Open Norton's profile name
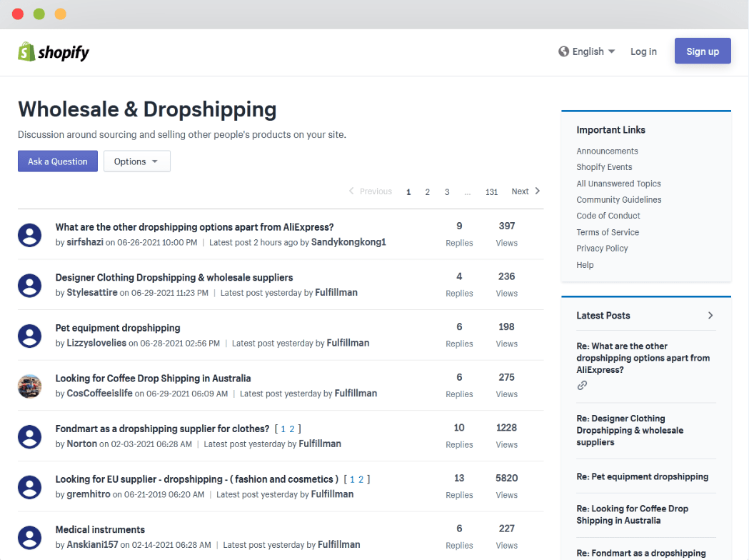The image size is (749, 560). pos(81,444)
